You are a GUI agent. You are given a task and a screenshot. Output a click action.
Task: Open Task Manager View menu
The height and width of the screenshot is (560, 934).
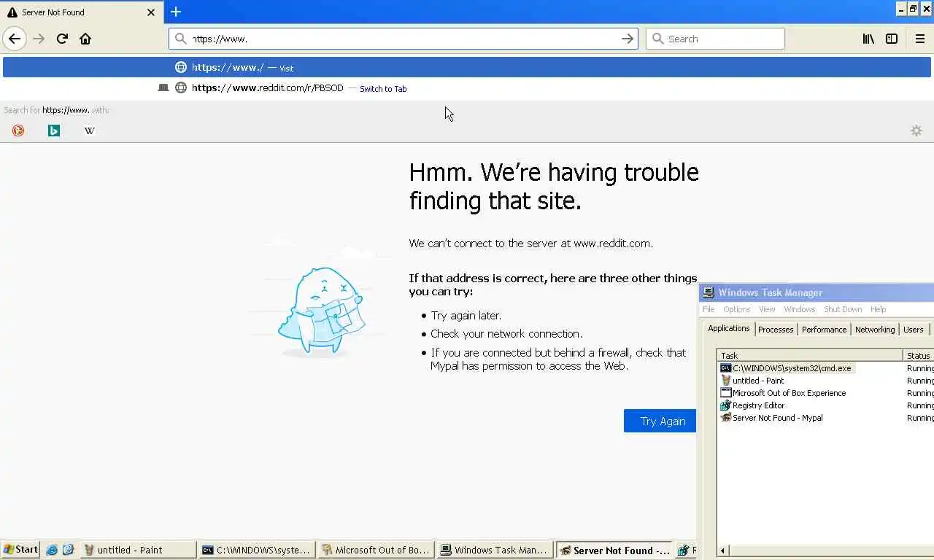click(767, 309)
